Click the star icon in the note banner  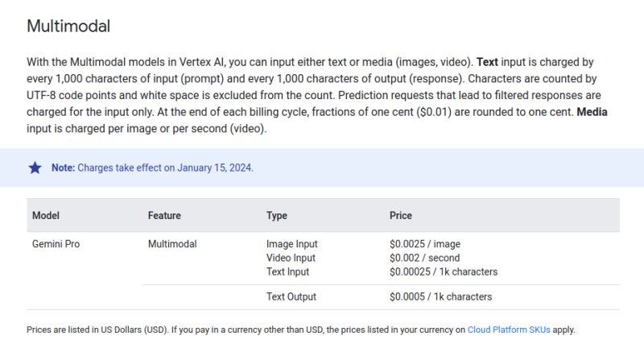click(x=35, y=168)
